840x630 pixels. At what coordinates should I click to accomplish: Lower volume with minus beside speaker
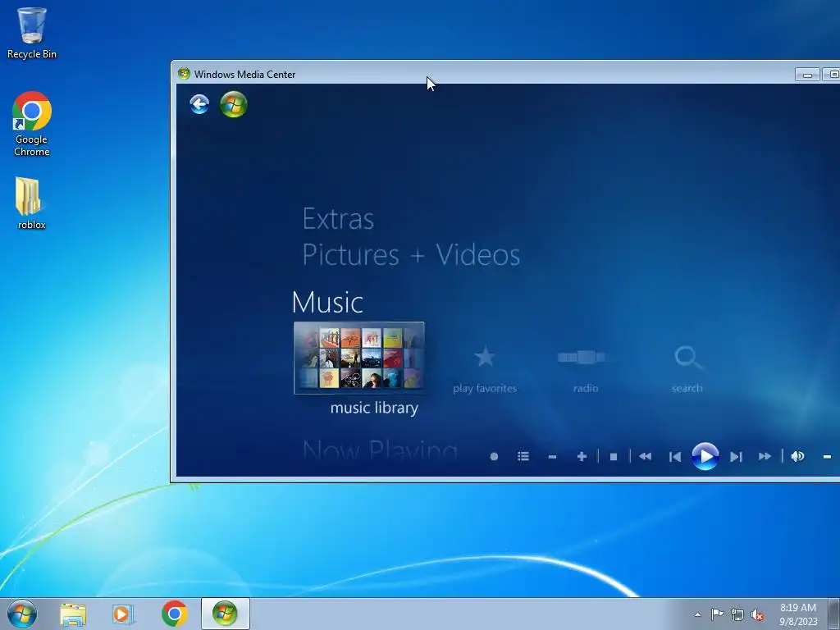(827, 457)
